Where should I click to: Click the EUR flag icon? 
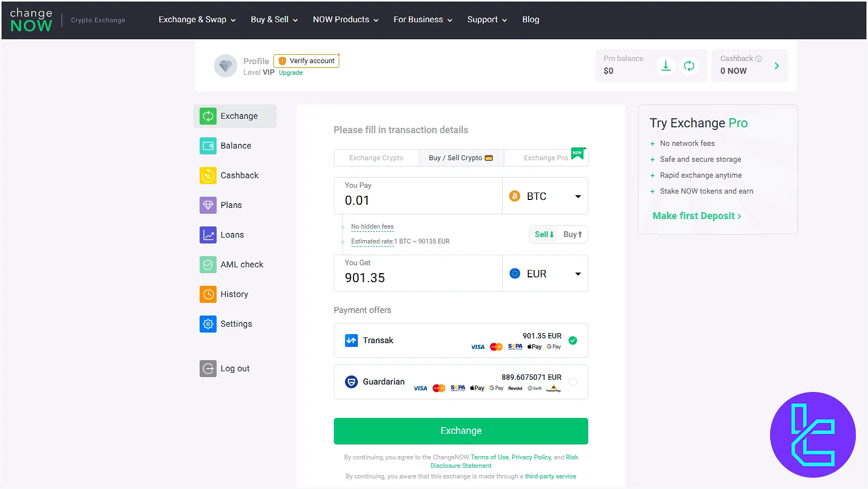[x=515, y=274]
